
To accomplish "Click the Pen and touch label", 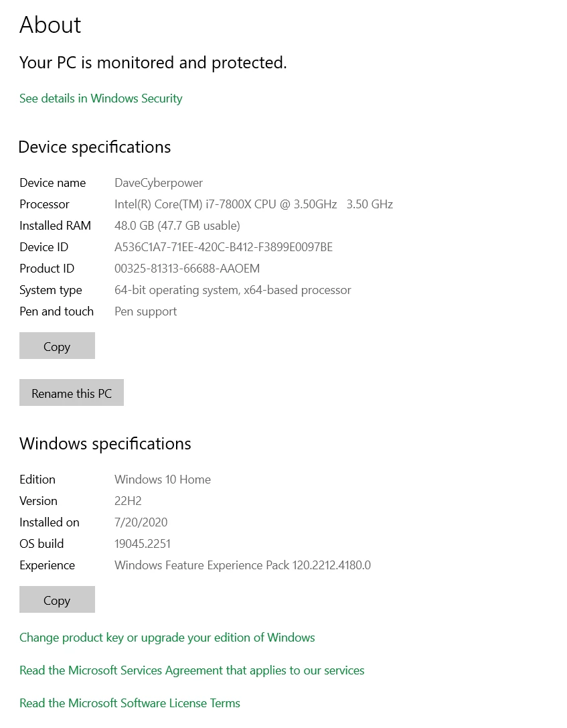I will pyautogui.click(x=57, y=311).
